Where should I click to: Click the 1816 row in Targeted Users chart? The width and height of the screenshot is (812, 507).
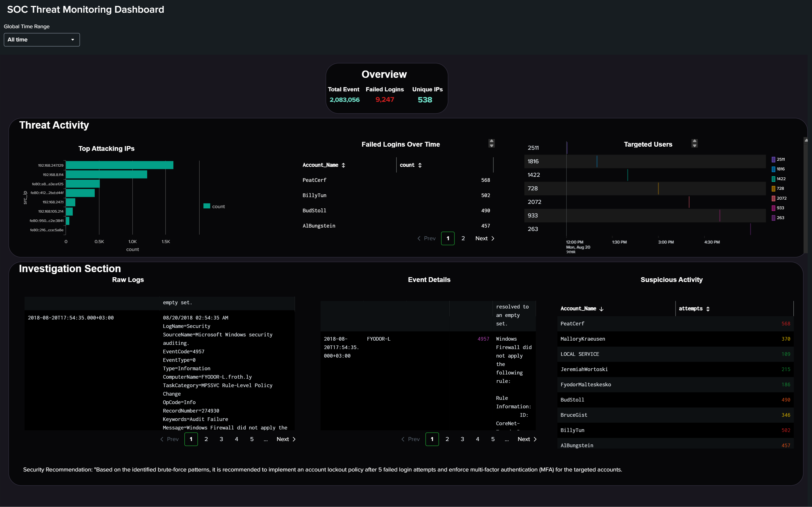click(645, 161)
